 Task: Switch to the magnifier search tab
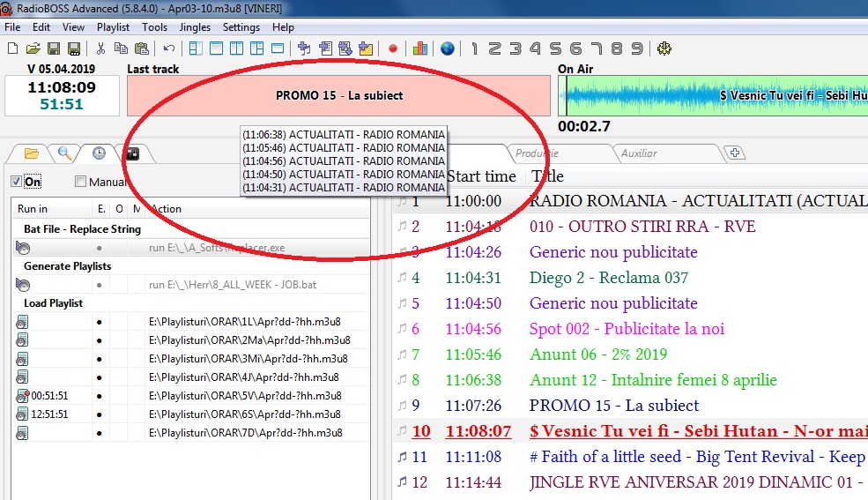click(64, 153)
